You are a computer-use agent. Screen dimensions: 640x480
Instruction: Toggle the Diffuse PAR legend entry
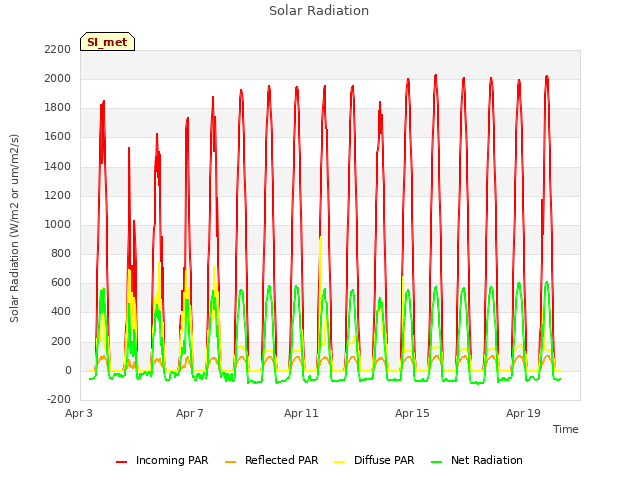(374, 460)
